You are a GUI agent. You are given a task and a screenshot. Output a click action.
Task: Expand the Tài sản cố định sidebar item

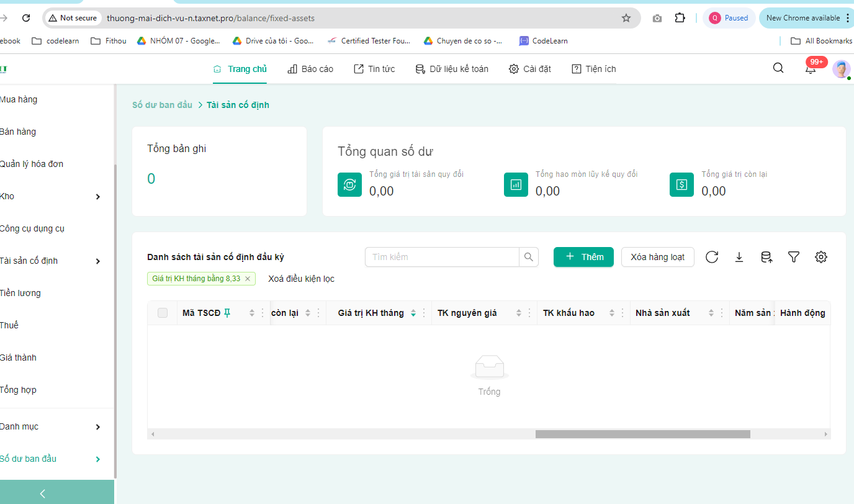pos(97,261)
